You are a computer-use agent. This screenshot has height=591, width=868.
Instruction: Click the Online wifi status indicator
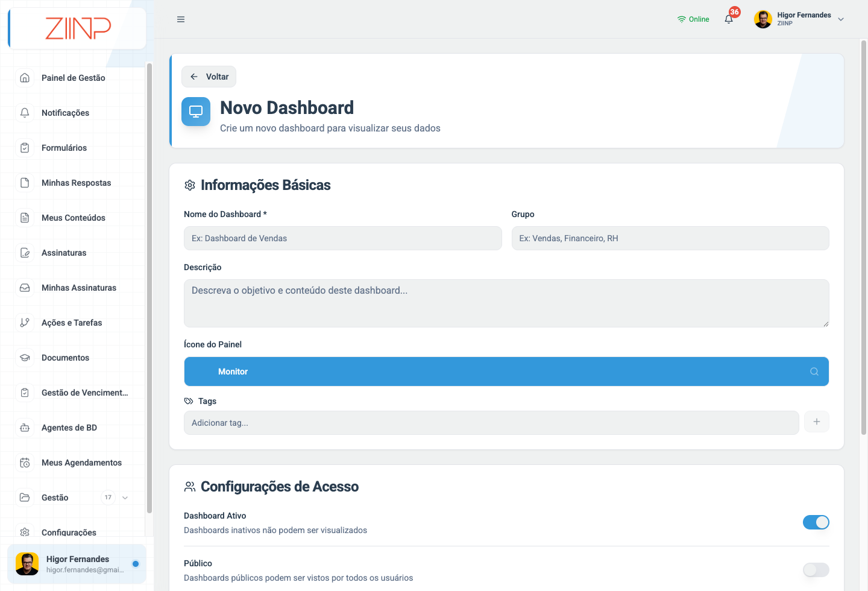pyautogui.click(x=693, y=19)
